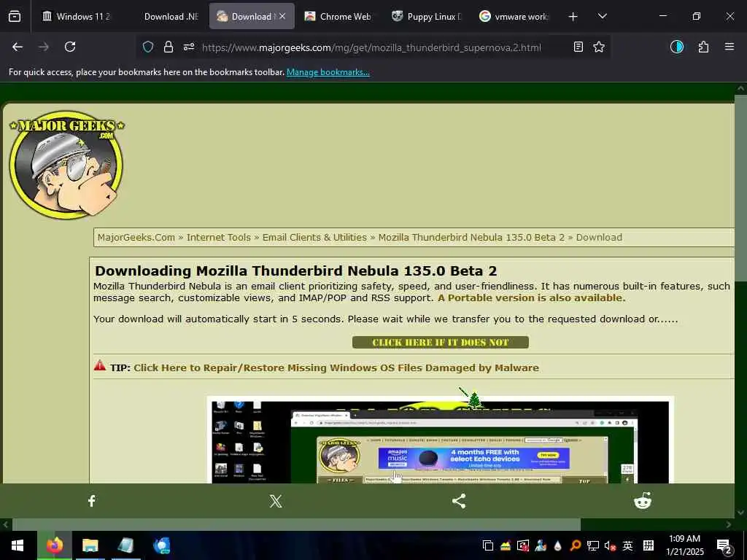The image size is (747, 560).
Task: Open the half-circle extension toolbar icon
Action: [x=676, y=47]
